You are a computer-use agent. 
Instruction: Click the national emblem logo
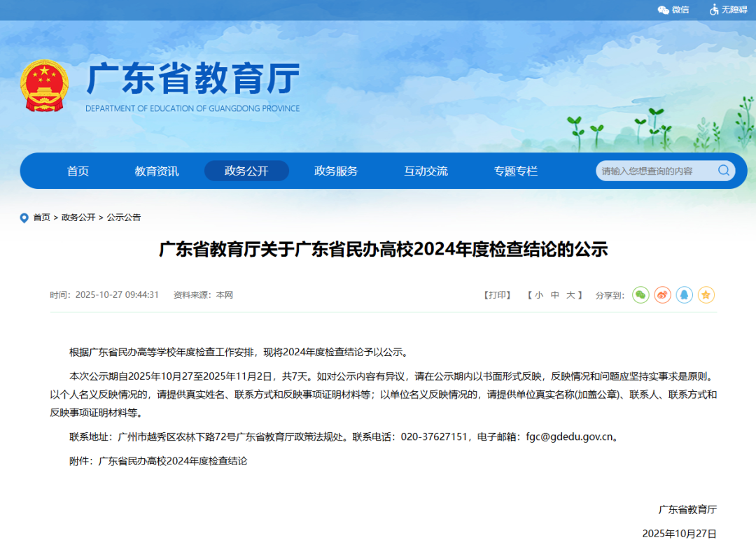pos(44,86)
